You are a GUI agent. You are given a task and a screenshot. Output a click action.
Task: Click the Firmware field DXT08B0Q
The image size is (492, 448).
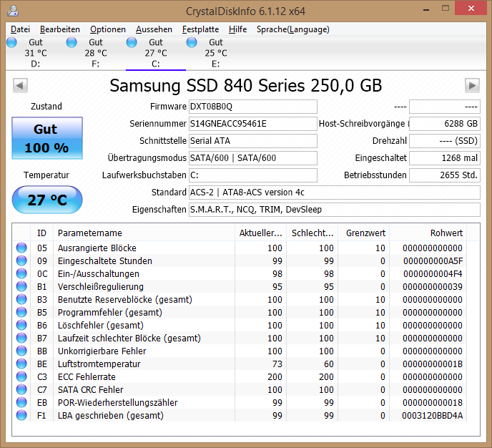pos(253,107)
